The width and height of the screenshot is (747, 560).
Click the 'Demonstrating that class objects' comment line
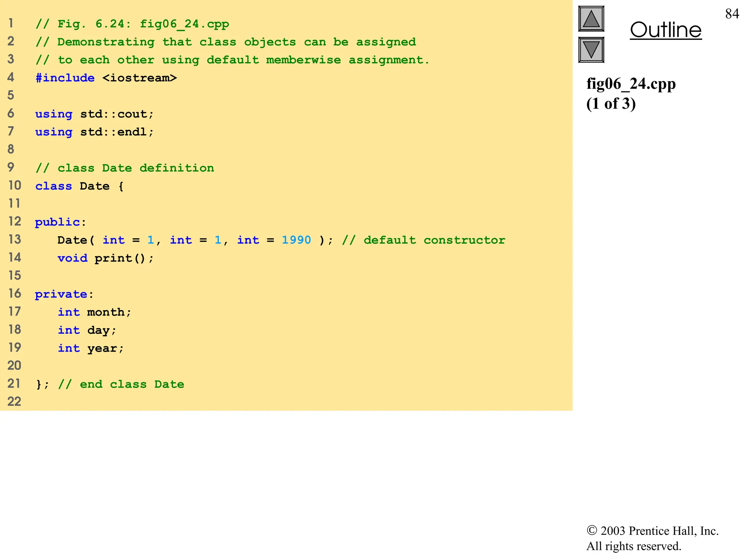(226, 42)
